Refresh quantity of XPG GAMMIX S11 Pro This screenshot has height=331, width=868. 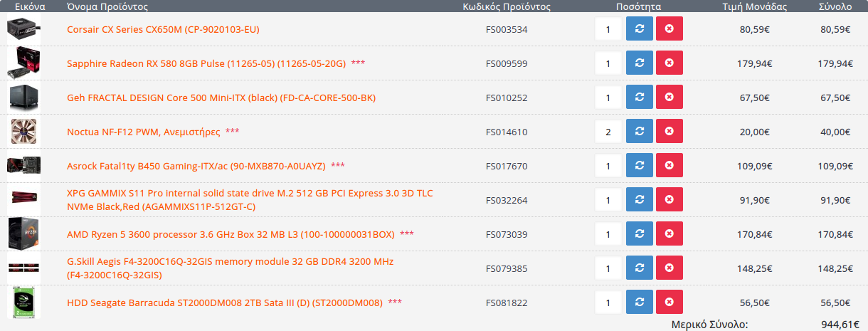coord(639,200)
